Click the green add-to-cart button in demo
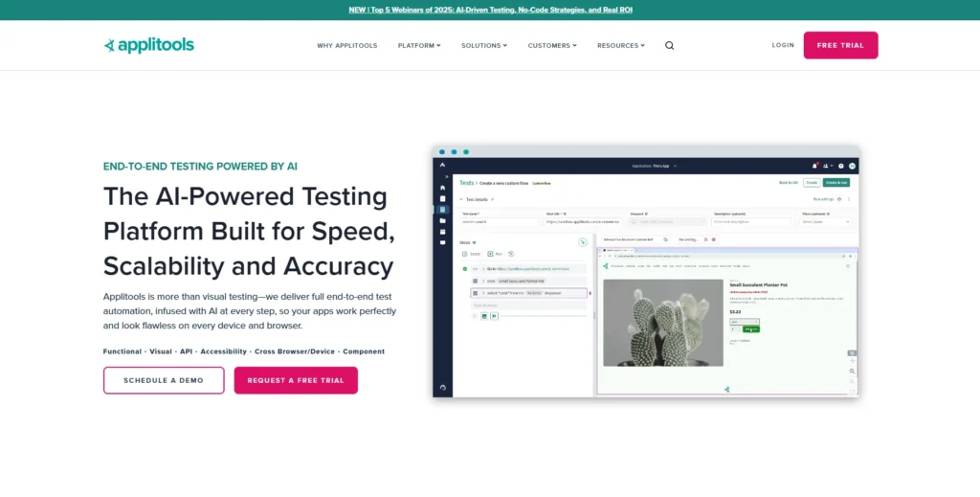This screenshot has width=980, height=497. point(751,328)
